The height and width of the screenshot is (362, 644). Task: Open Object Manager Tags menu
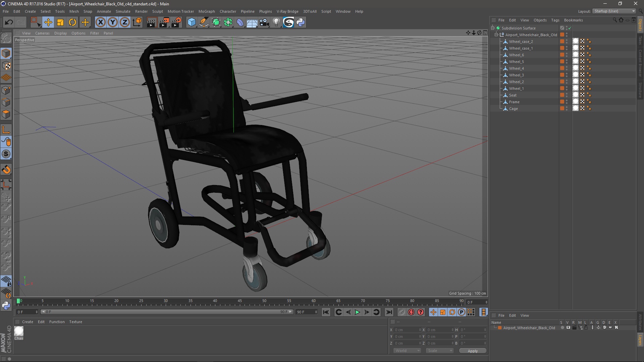555,20
